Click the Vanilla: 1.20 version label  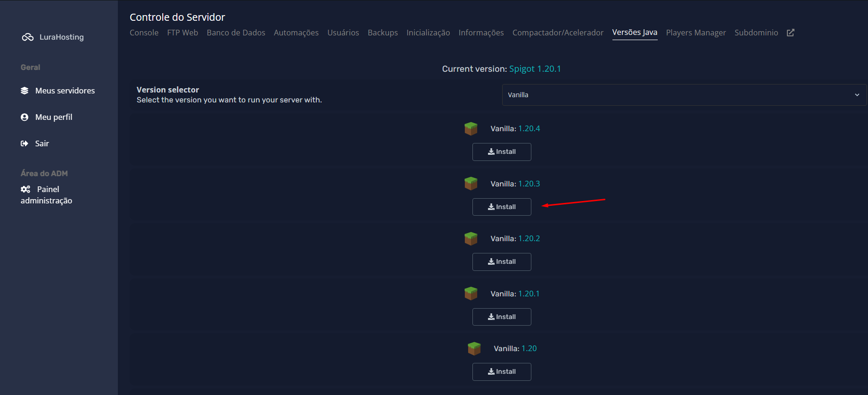pos(515,349)
